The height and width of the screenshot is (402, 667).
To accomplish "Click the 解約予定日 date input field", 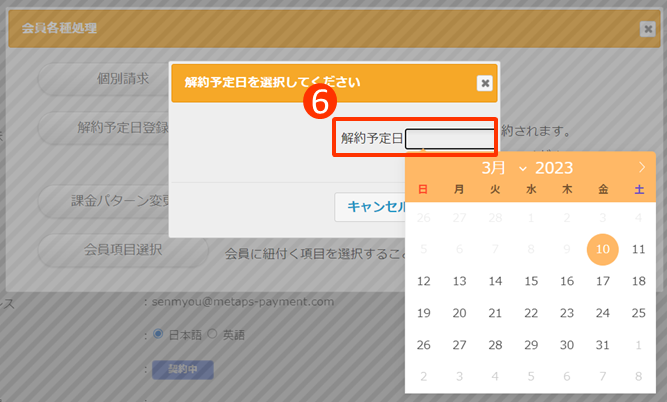I will 448,138.
